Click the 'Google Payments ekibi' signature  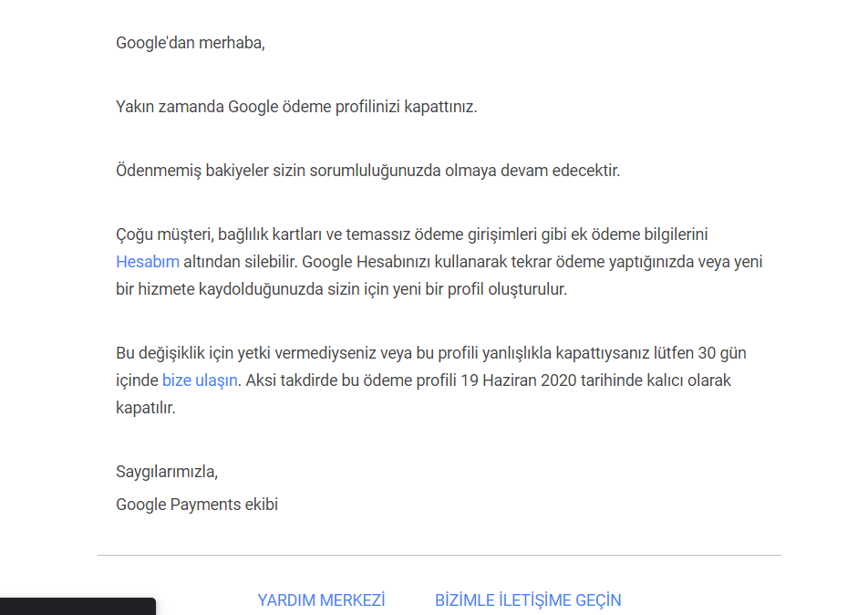[197, 504]
